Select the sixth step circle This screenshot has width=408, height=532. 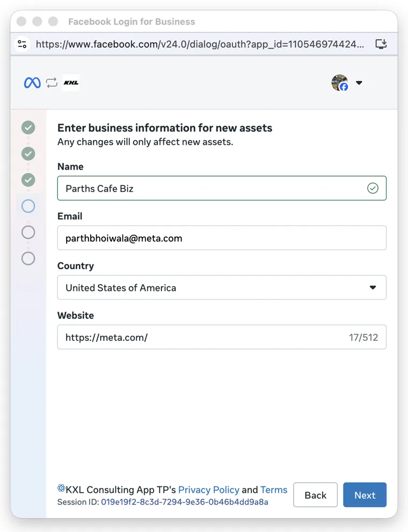point(28,259)
